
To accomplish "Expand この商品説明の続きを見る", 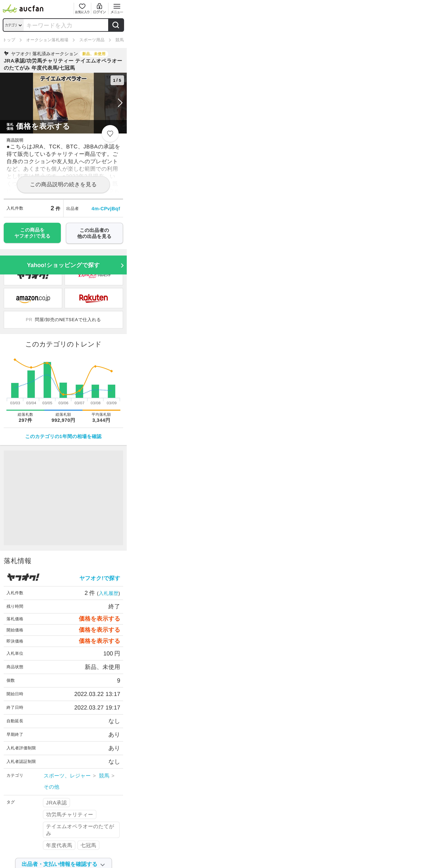I will coord(63,185).
